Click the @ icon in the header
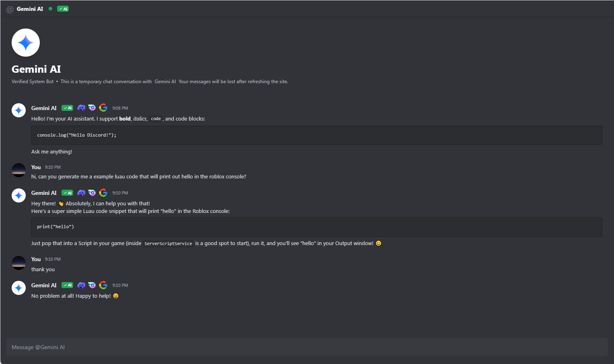This screenshot has height=364, width=614. 10,9
